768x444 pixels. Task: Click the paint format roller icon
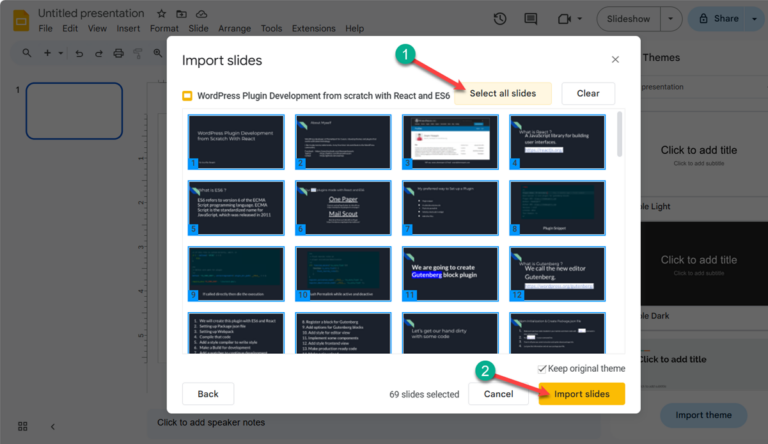[138, 53]
